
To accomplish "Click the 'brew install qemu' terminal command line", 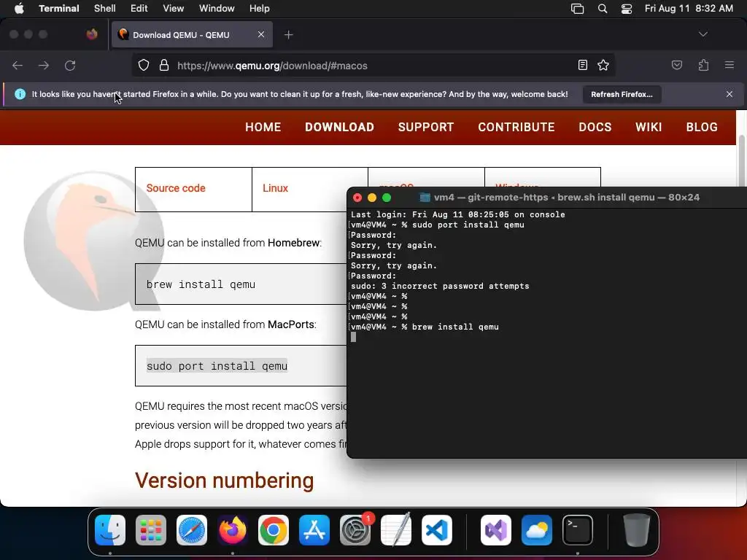I will [x=455, y=327].
